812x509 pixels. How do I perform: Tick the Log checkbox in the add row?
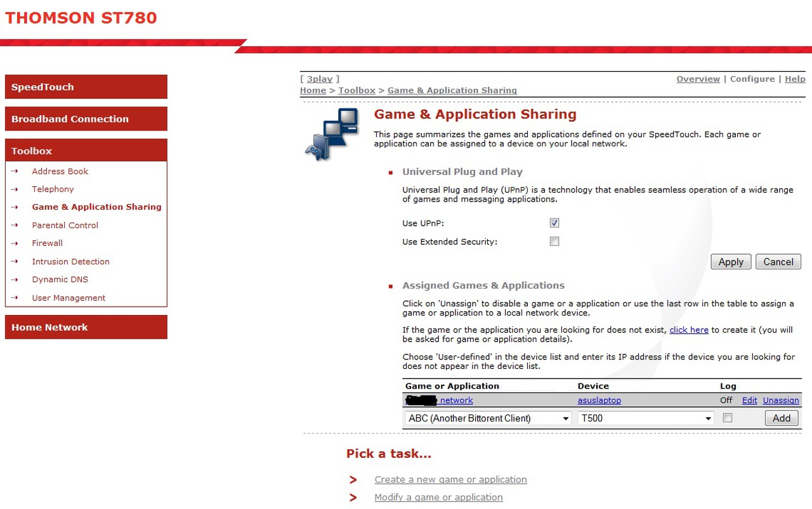pos(728,418)
